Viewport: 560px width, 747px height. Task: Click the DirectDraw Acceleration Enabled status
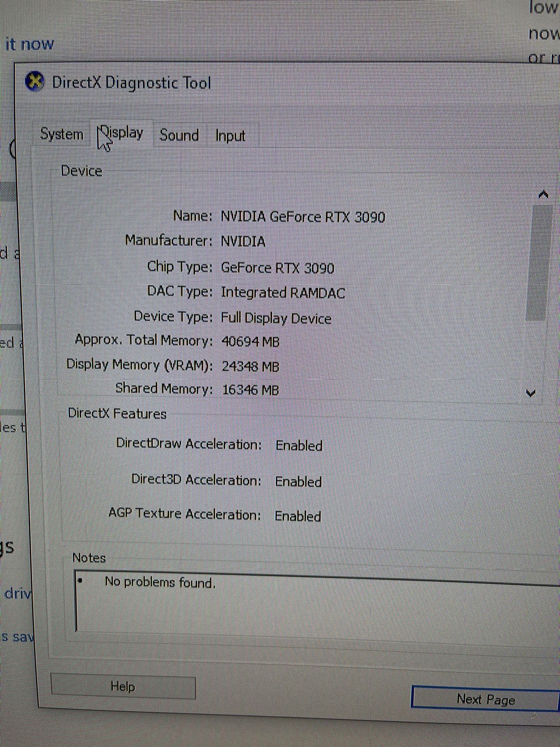point(299,445)
